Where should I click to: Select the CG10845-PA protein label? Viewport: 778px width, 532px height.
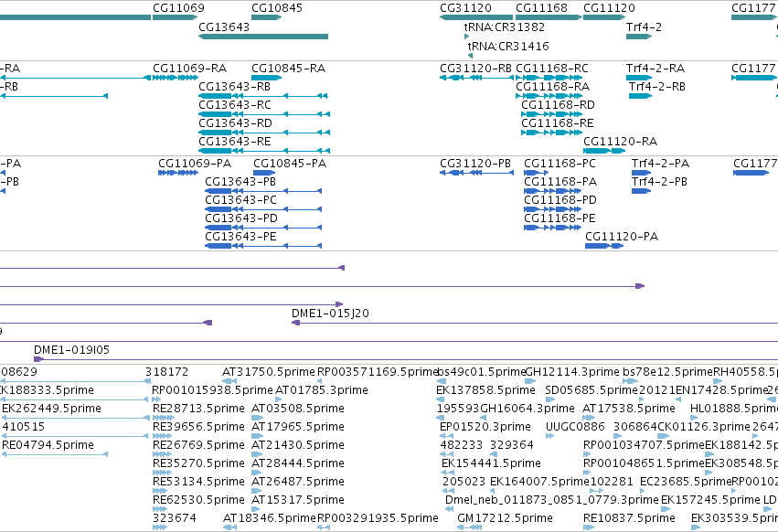(x=290, y=164)
